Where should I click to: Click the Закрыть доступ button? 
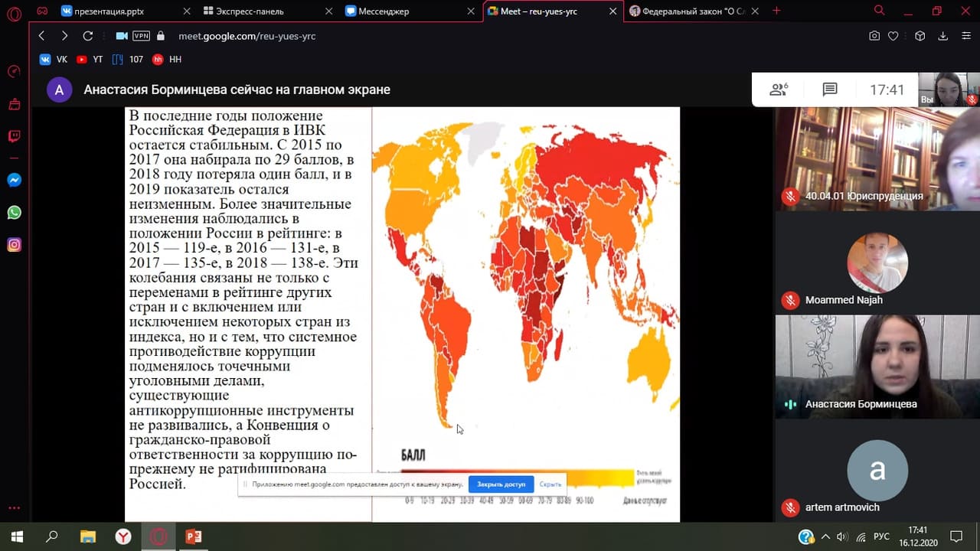click(501, 484)
